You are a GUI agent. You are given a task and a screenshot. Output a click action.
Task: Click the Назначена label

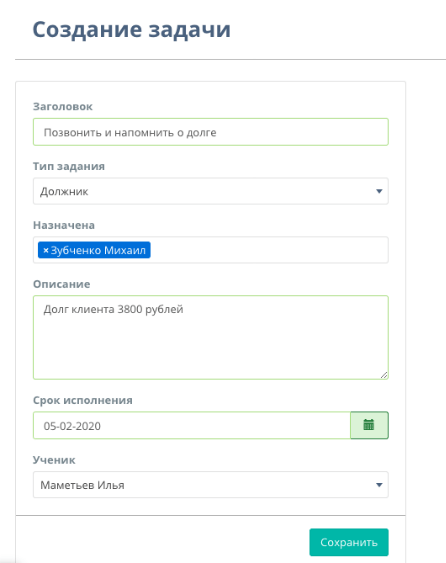[x=64, y=225]
